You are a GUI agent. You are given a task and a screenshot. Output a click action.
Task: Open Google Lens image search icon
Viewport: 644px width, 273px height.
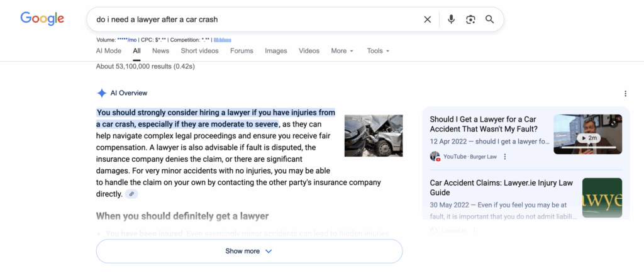[470, 19]
